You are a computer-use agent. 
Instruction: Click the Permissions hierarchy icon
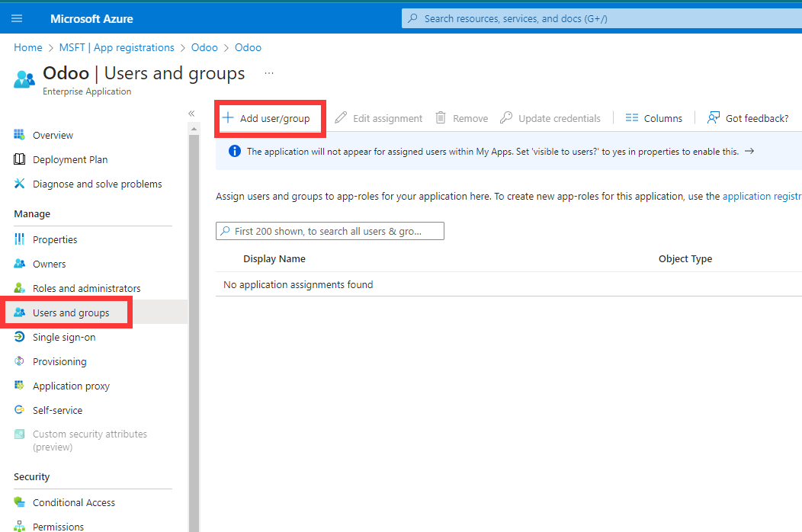coord(19,526)
